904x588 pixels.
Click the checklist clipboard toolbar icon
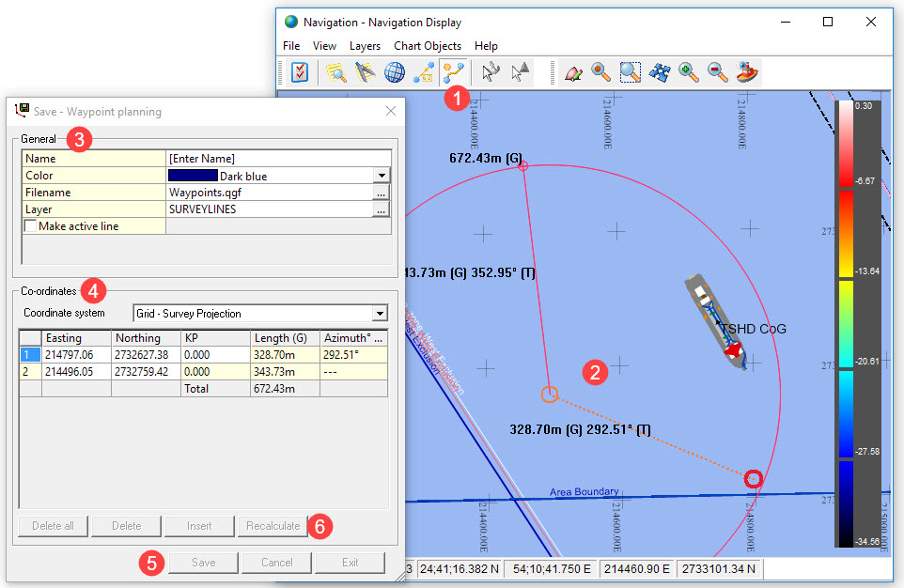pos(300,72)
